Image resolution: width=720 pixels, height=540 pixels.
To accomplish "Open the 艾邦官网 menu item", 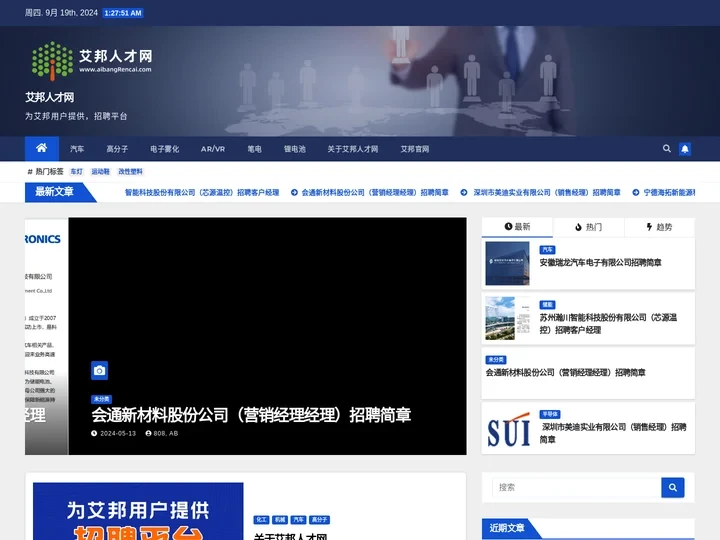I will coord(415,149).
